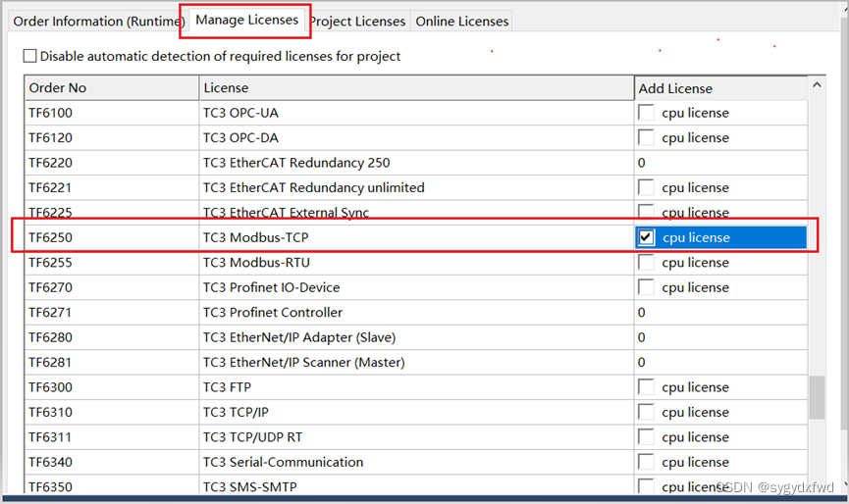
Task: Switch to the Order Information (Runtime) tab
Action: (98, 22)
